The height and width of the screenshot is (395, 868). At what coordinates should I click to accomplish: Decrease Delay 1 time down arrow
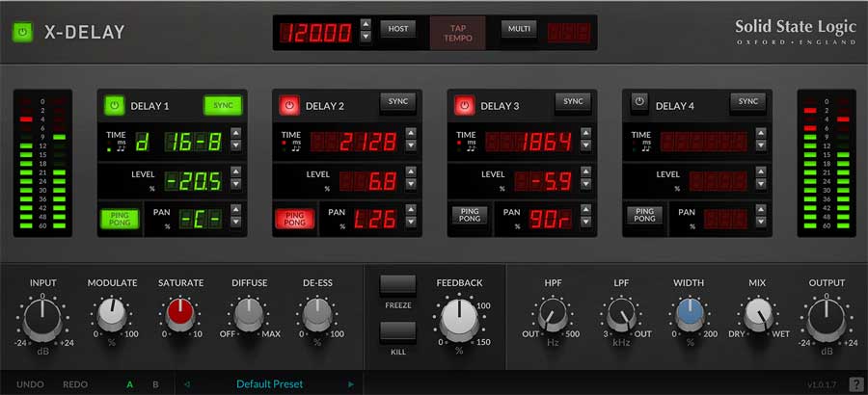click(236, 145)
